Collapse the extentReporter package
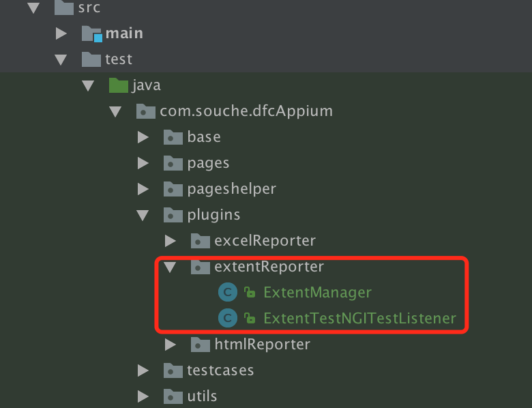The height and width of the screenshot is (408, 532). click(170, 267)
